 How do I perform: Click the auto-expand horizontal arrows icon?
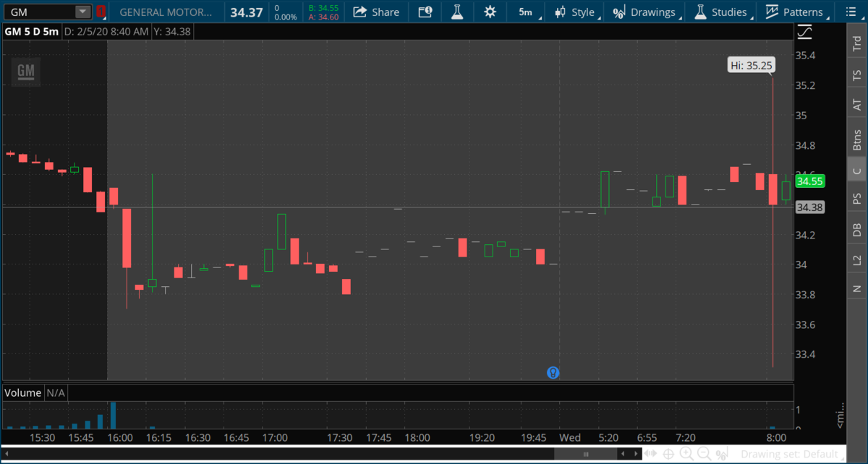coord(652,454)
